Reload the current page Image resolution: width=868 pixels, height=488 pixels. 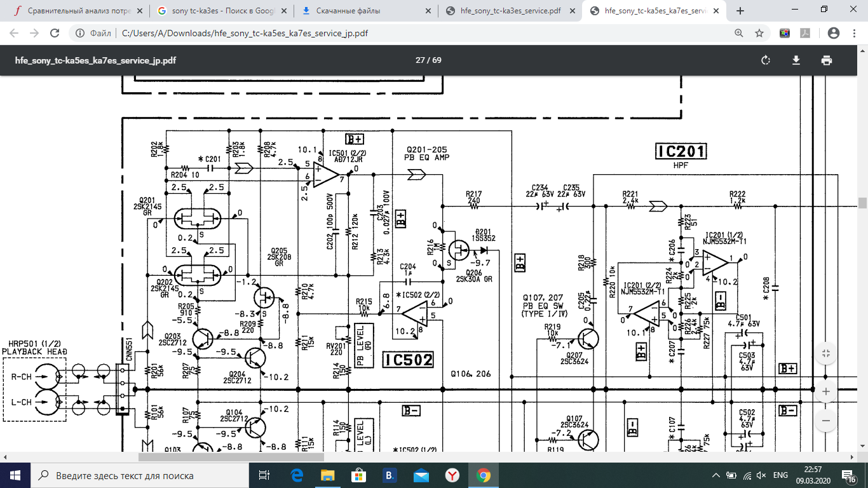pyautogui.click(x=55, y=33)
